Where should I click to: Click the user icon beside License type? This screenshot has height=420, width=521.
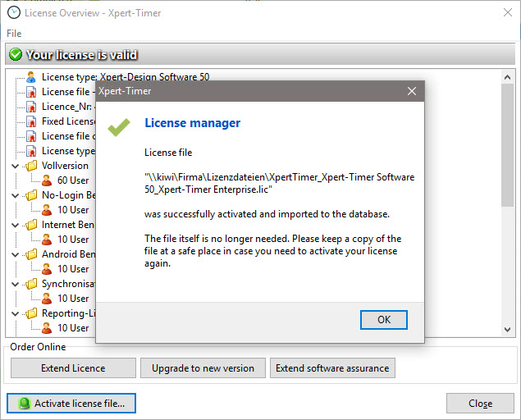click(31, 77)
